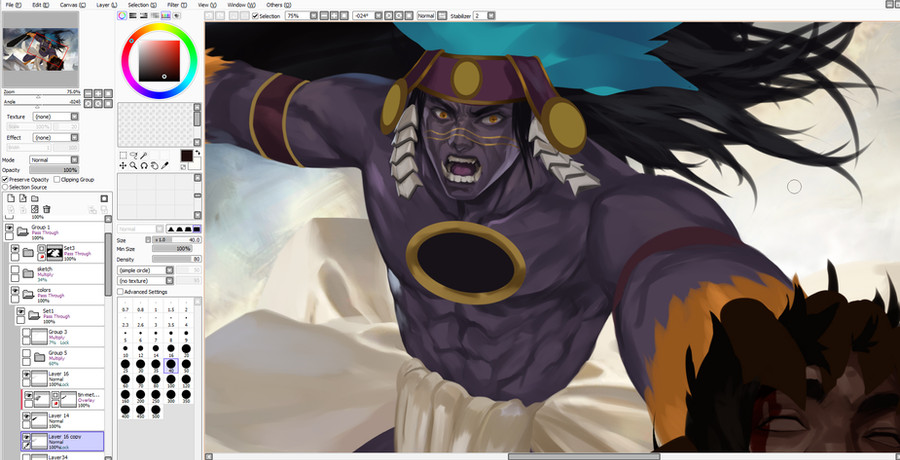Select Layer 16 in layer list
The width and height of the screenshot is (900, 460).
pyautogui.click(x=63, y=378)
